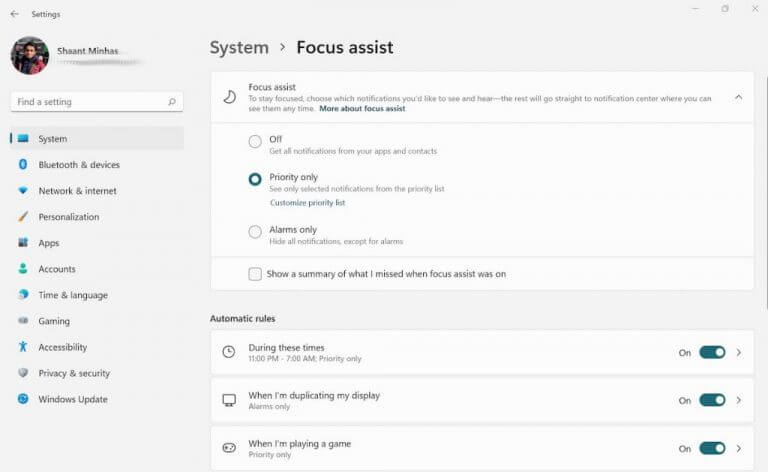Select the Off radio button
The width and height of the screenshot is (768, 472).
(x=255, y=142)
